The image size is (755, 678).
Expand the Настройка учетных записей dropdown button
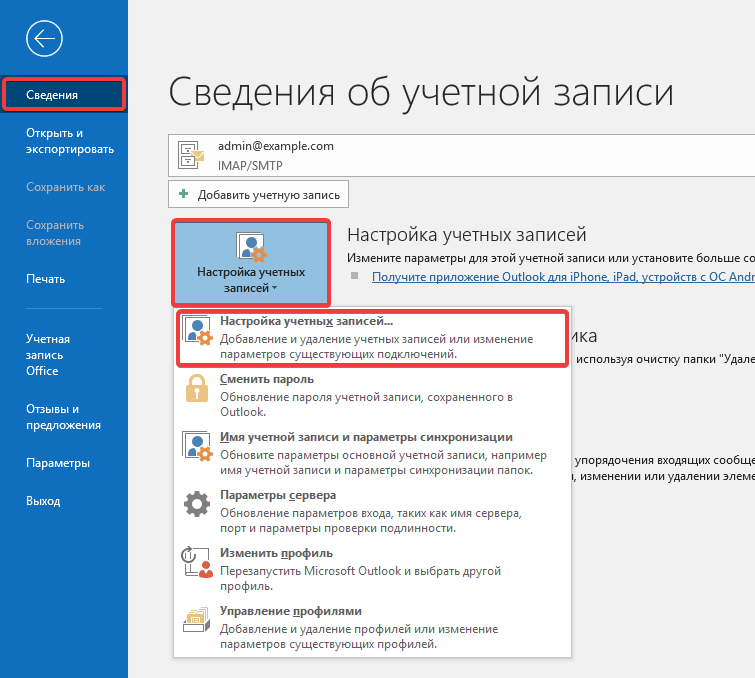coord(251,264)
